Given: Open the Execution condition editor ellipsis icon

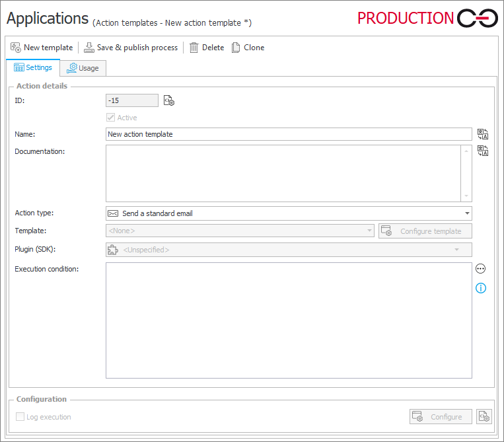Looking at the screenshot, I should coord(480,269).
